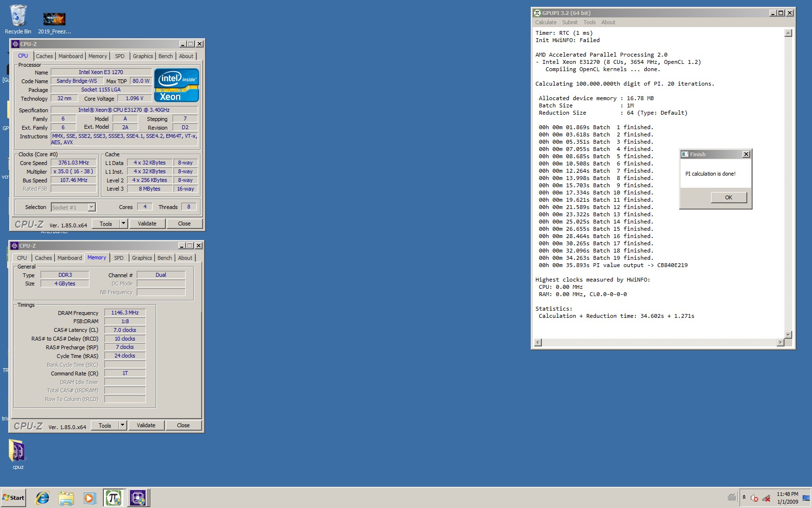
Task: Click the processor name Intel Xeon E3 1270
Action: pos(101,72)
